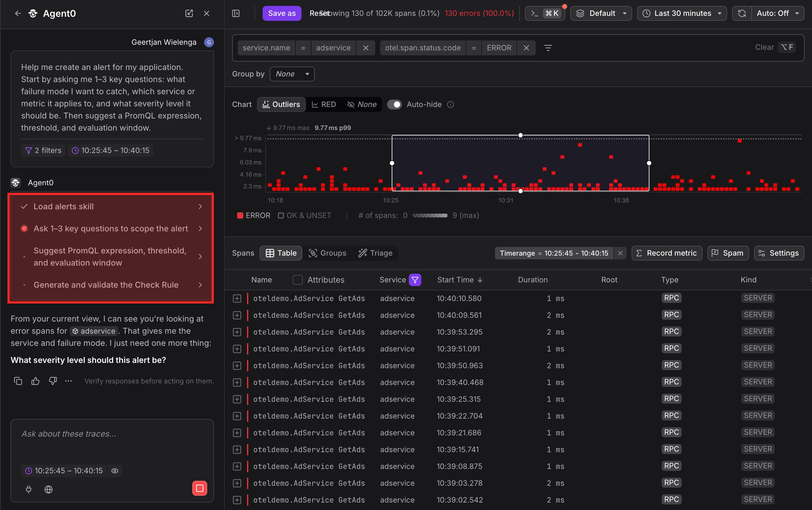The image size is (812, 510).
Task: Toggle the Auto-hide switch
Action: click(x=394, y=104)
